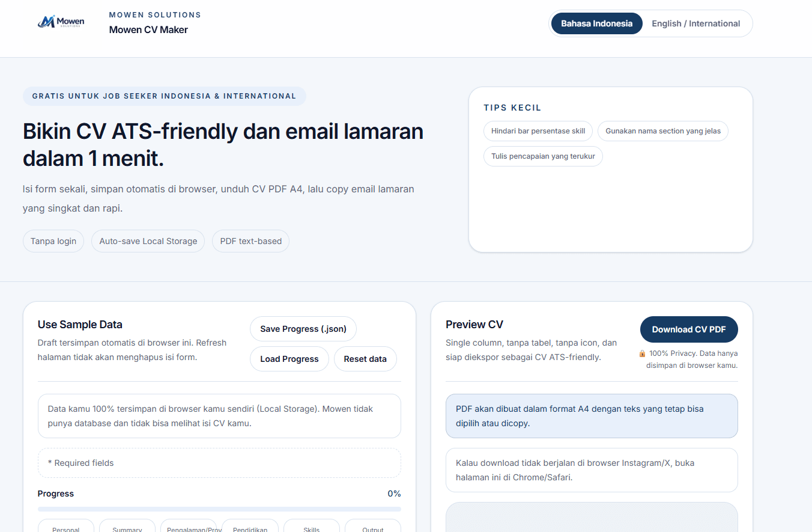The height and width of the screenshot is (532, 812).
Task: Click the Local Storage privacy notice box
Action: coord(219,416)
